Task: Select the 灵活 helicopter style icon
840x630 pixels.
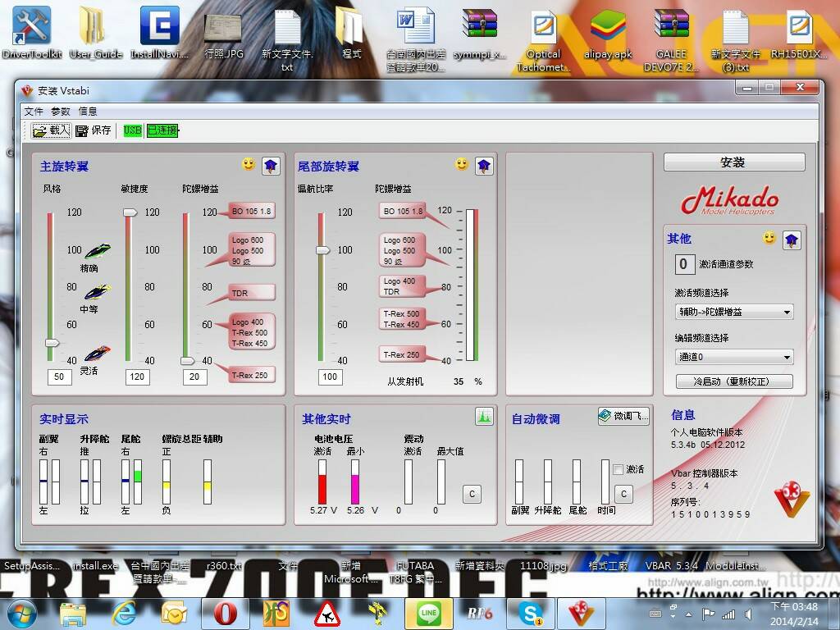Action: pyautogui.click(x=97, y=354)
